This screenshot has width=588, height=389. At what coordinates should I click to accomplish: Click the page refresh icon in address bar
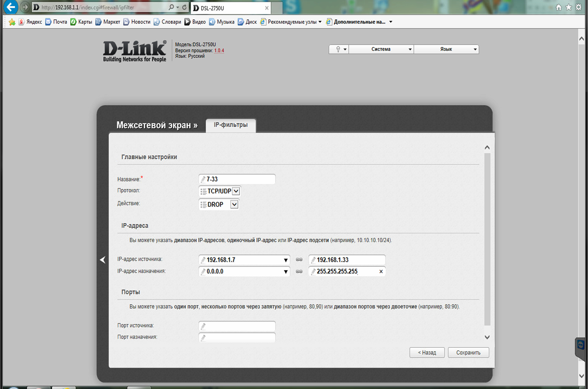pyautogui.click(x=184, y=7)
